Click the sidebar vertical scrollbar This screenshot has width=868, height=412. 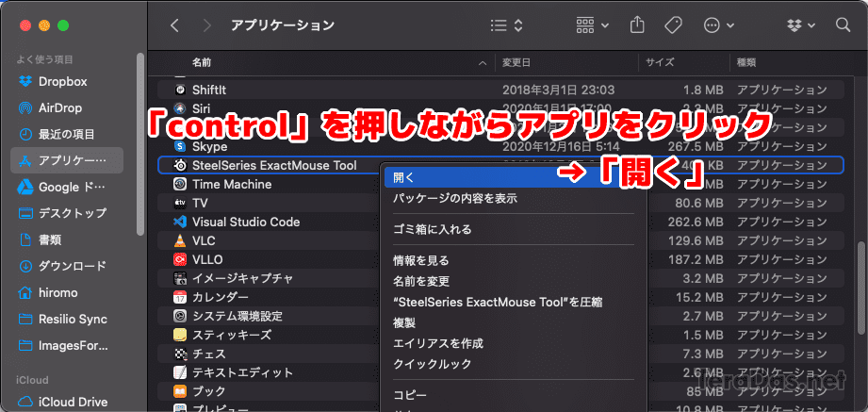(140, 144)
